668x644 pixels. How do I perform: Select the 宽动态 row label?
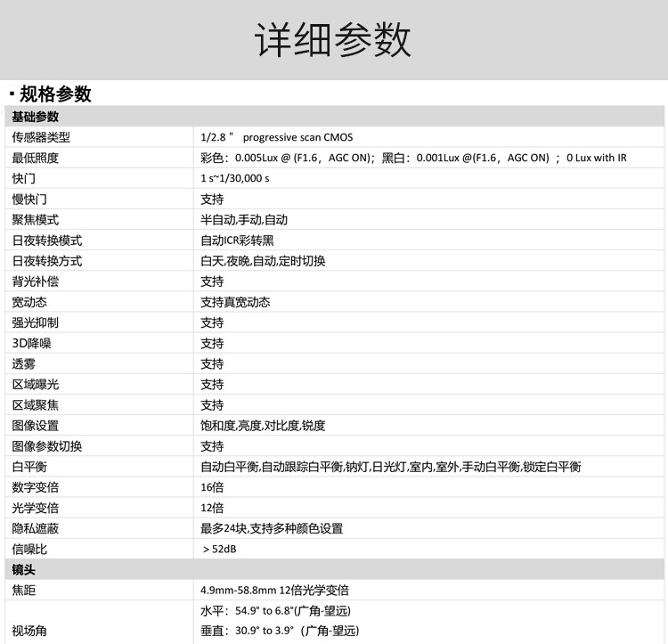29,302
